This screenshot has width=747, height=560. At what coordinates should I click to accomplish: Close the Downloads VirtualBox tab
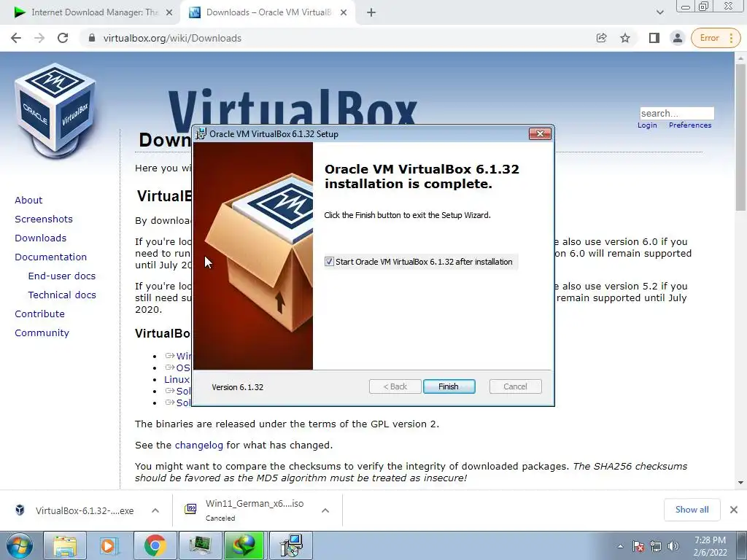(344, 12)
